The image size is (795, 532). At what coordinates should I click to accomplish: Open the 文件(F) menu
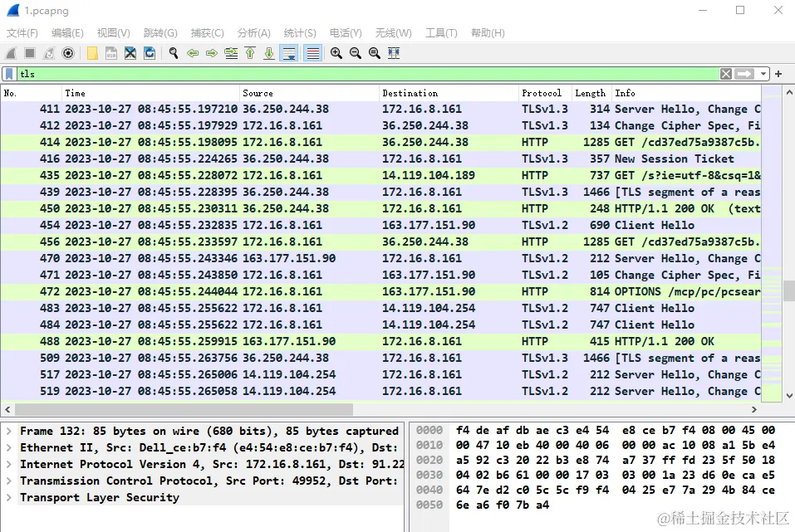tap(22, 33)
